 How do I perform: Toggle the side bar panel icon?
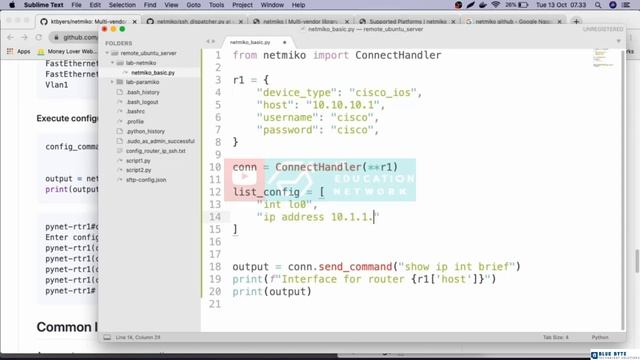[x=107, y=338]
